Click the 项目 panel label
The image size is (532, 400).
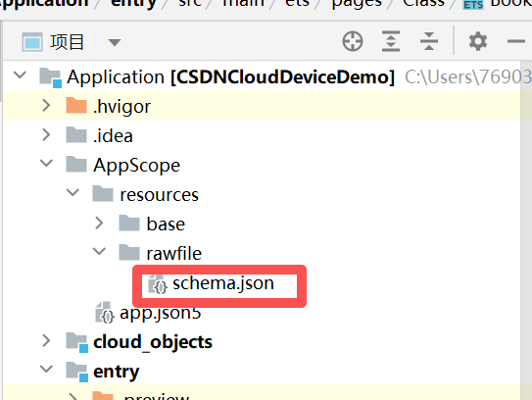(x=68, y=42)
